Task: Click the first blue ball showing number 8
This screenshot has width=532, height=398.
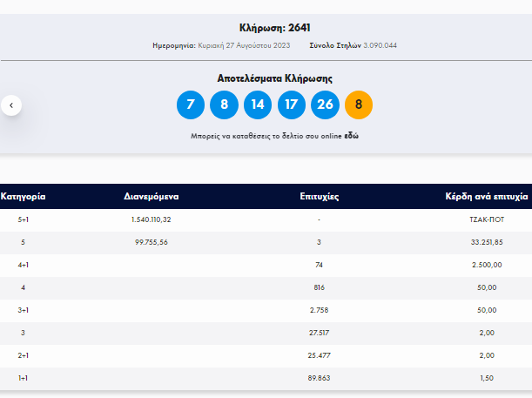Action: pos(225,105)
